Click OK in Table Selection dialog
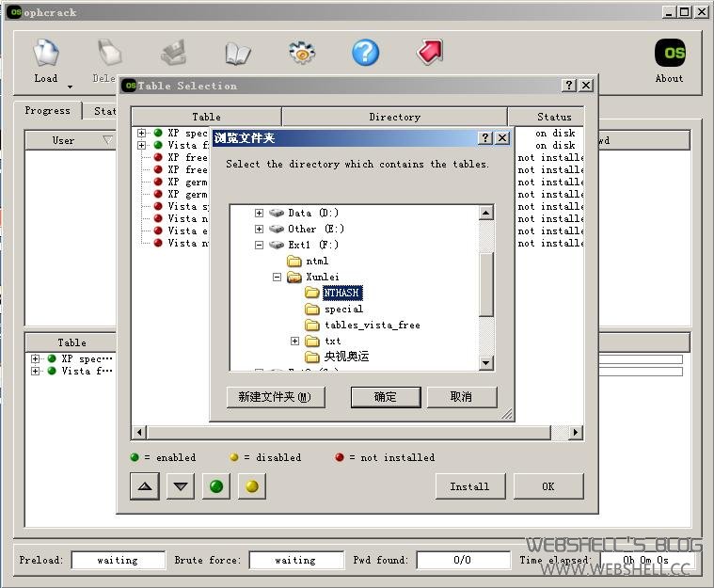Viewport: 714px width, 588px height. pos(548,486)
